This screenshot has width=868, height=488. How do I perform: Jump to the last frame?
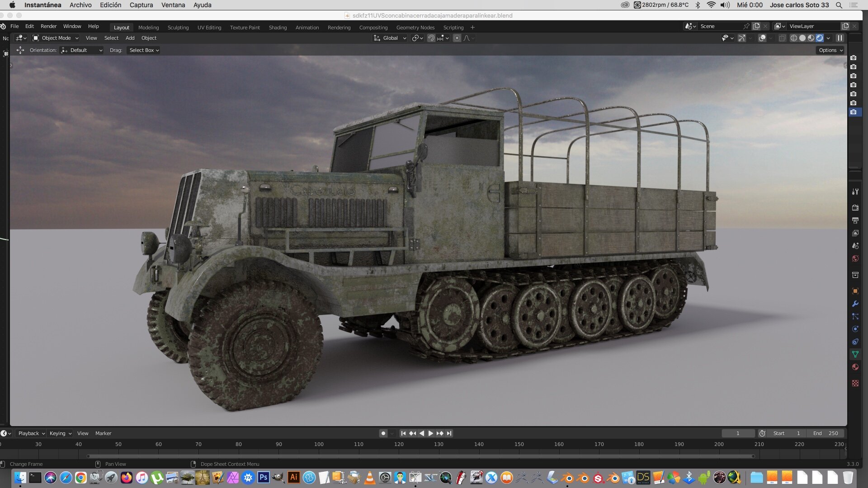click(449, 433)
